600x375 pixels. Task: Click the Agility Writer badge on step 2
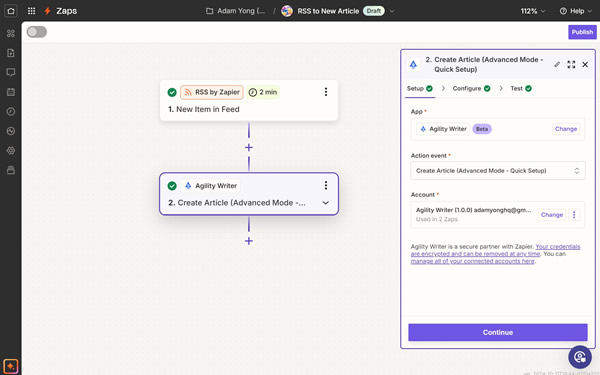point(211,186)
